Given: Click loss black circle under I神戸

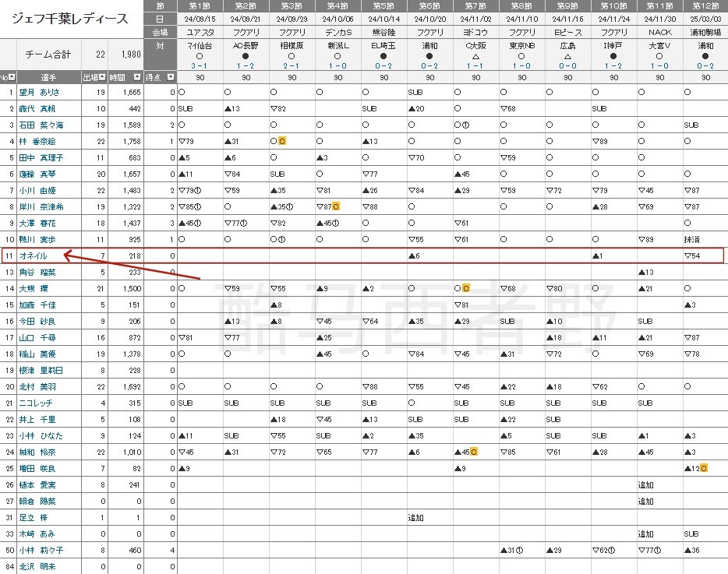Looking at the screenshot, I should pos(613,56).
